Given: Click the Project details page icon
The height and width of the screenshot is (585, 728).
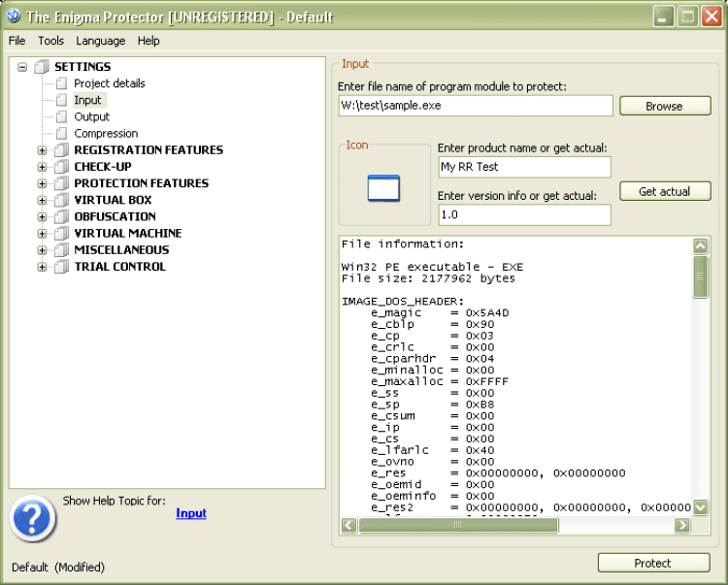Looking at the screenshot, I should (61, 83).
